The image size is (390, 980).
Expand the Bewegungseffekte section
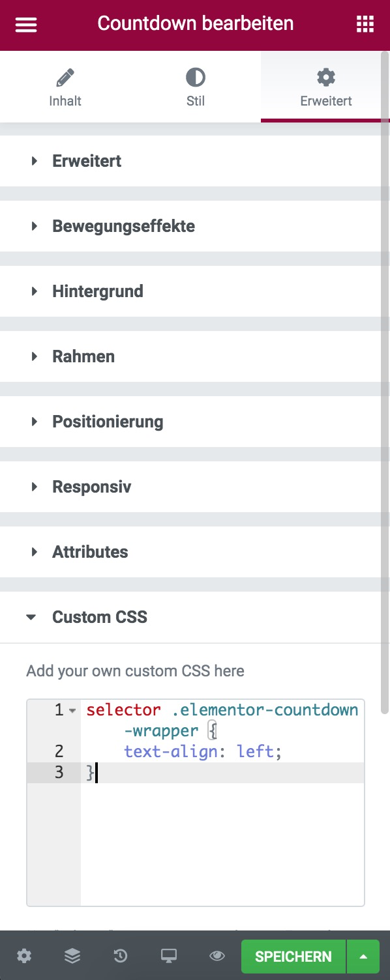123,226
